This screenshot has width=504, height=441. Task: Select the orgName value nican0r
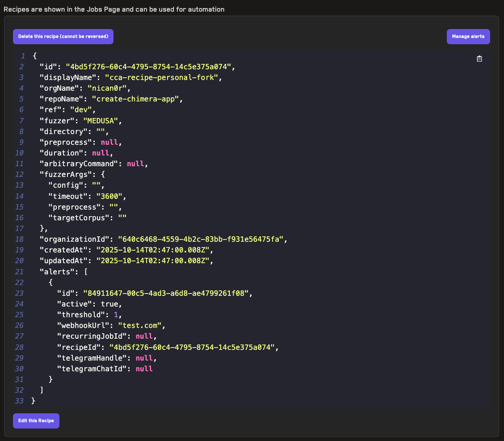[107, 88]
